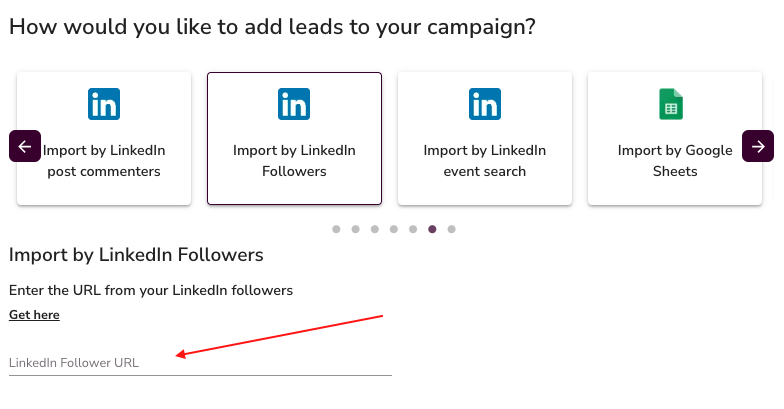Image resolution: width=784 pixels, height=409 pixels.
Task: Jump to fourth carousel page dot
Action: [394, 229]
